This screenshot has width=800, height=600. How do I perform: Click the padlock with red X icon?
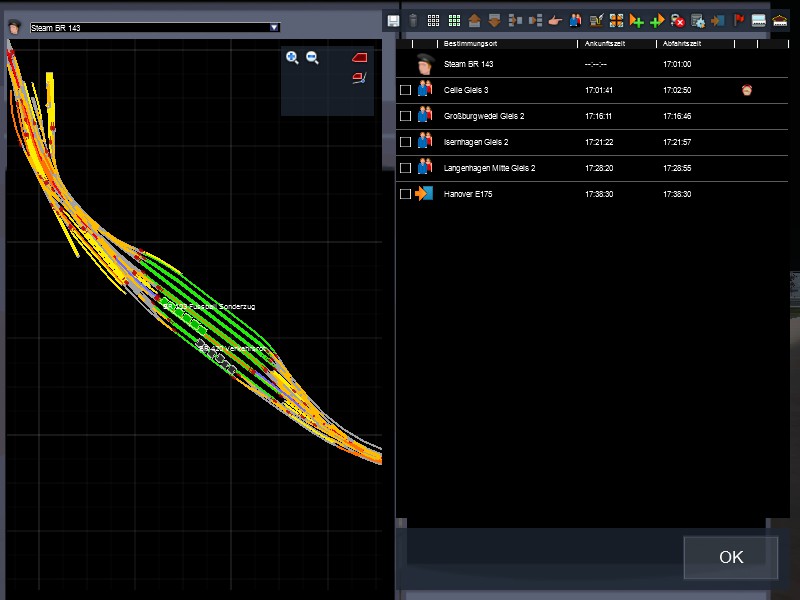point(677,20)
